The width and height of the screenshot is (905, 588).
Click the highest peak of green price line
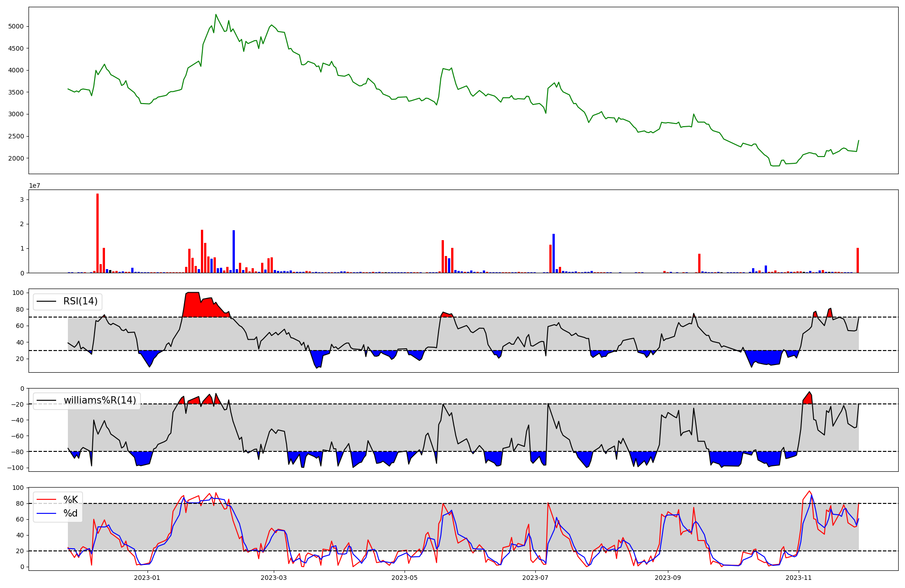[x=216, y=15]
